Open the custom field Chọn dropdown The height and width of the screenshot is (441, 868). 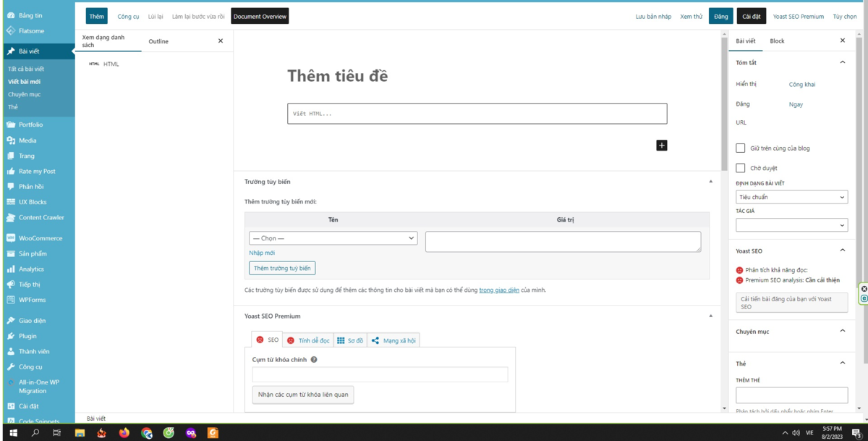pos(333,238)
